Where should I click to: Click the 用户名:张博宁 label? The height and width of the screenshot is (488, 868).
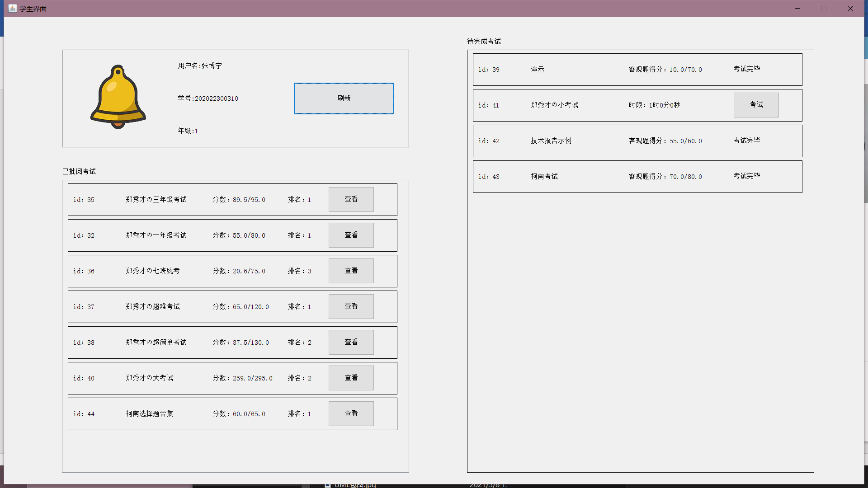coord(200,66)
